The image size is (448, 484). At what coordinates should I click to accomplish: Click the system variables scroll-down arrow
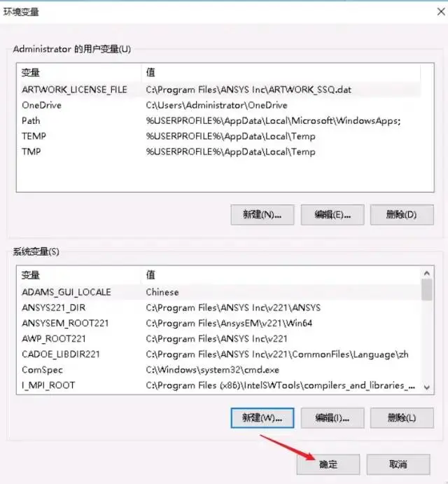pos(427,387)
